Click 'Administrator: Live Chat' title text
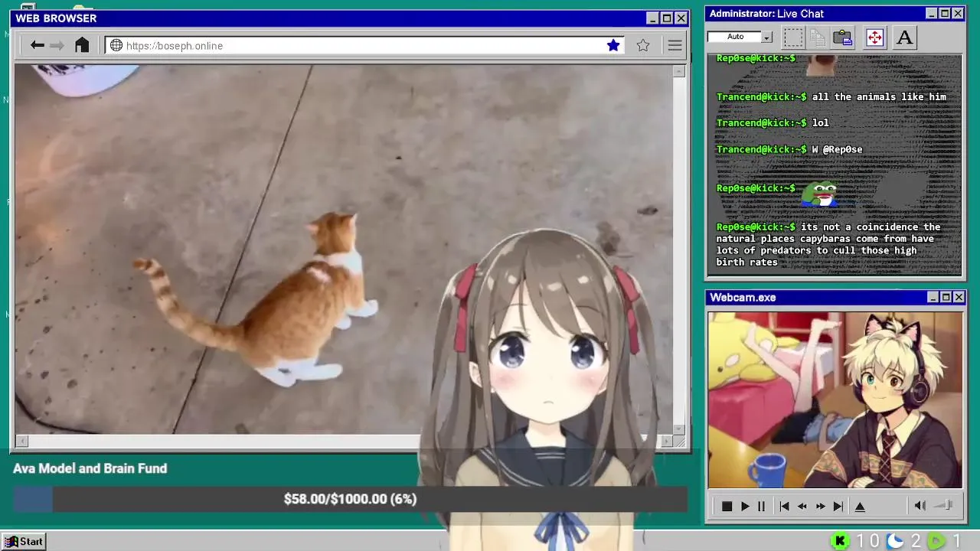980x551 pixels. pyautogui.click(x=766, y=14)
